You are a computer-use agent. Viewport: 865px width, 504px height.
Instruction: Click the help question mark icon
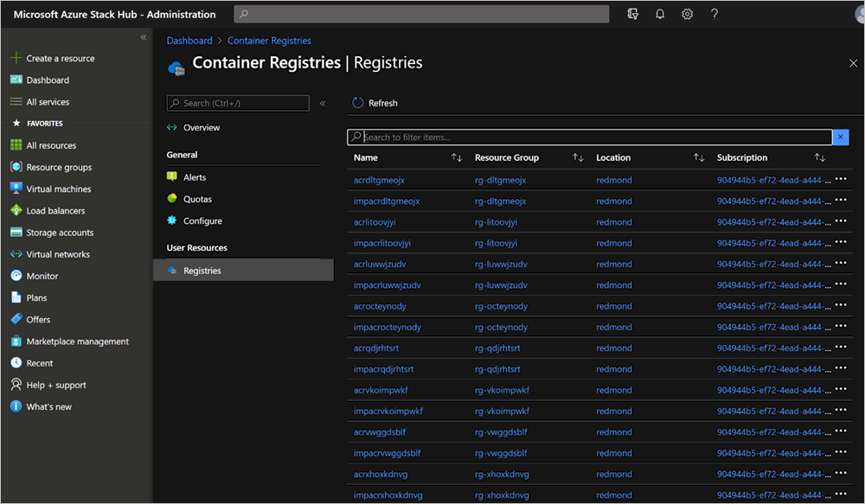coord(714,14)
